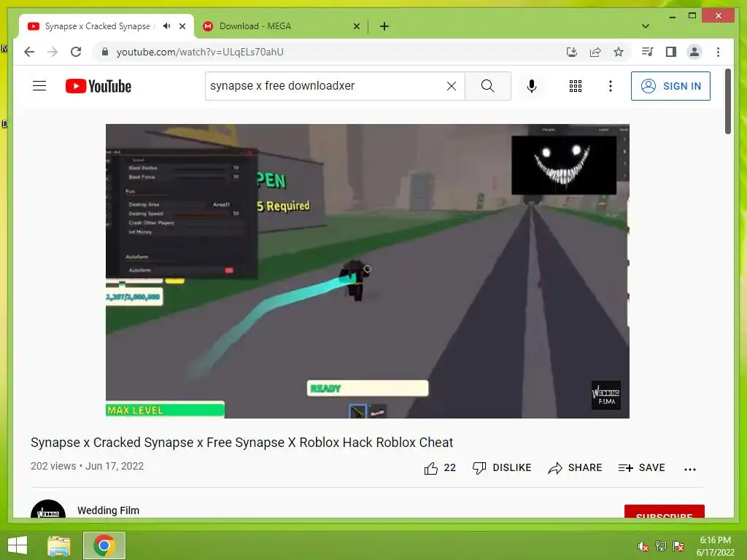The width and height of the screenshot is (747, 560).
Task: Click the video title text
Action: click(x=241, y=443)
